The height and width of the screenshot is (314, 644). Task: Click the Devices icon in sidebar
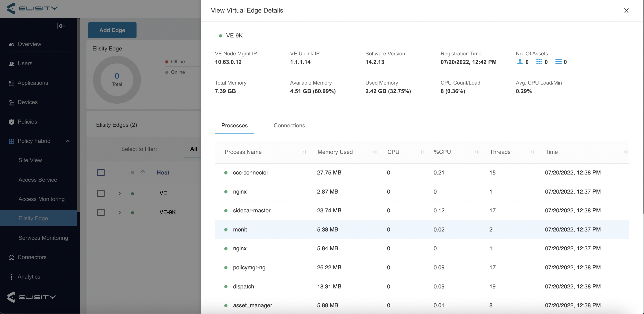[x=11, y=102]
